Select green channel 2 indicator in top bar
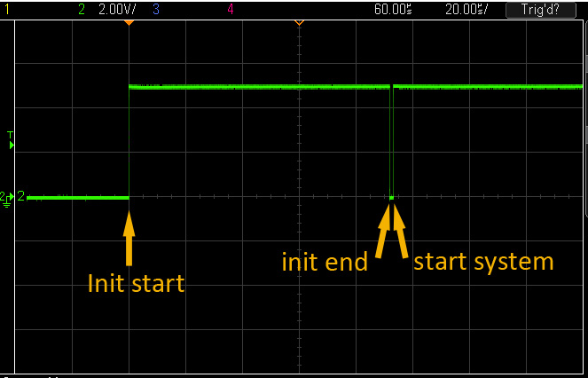The width and height of the screenshot is (588, 378). point(82,9)
